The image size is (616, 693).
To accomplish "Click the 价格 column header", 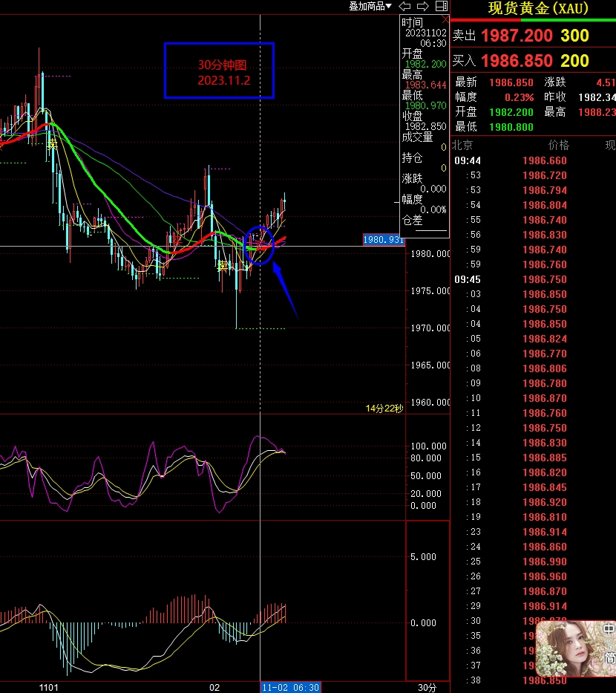I will [x=558, y=145].
